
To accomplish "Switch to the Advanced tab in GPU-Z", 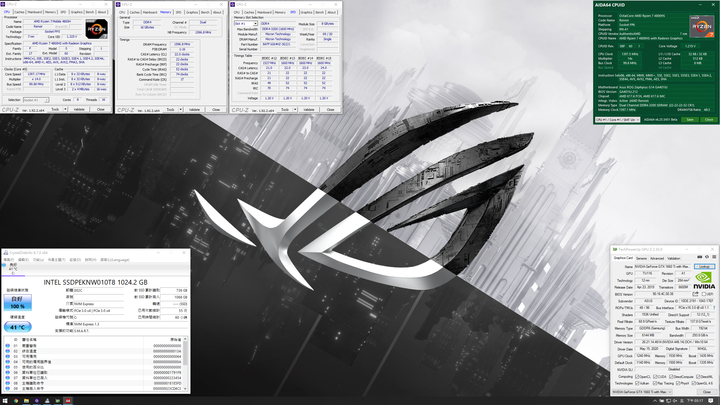I will [657, 258].
